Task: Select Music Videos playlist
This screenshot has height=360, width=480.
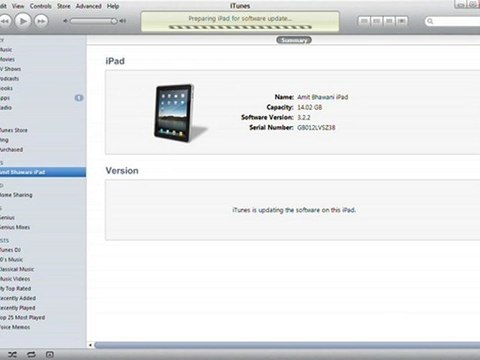Action: pyautogui.click(x=15, y=279)
